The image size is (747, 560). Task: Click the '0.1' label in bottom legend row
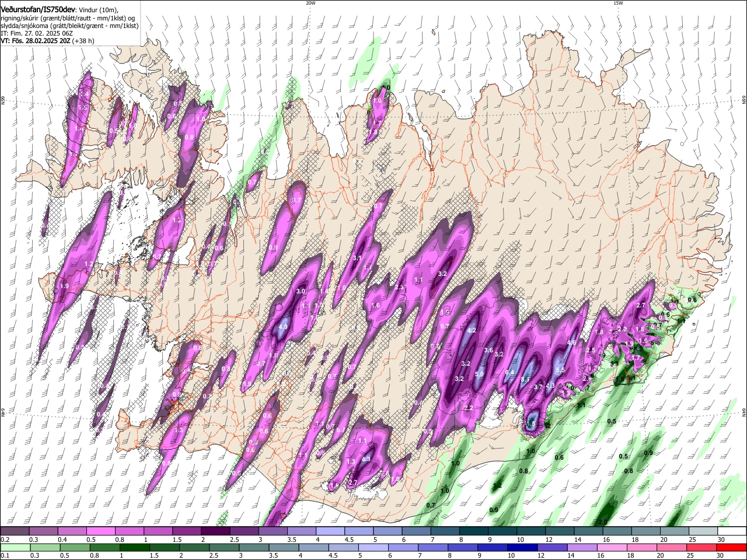[x=5, y=555]
